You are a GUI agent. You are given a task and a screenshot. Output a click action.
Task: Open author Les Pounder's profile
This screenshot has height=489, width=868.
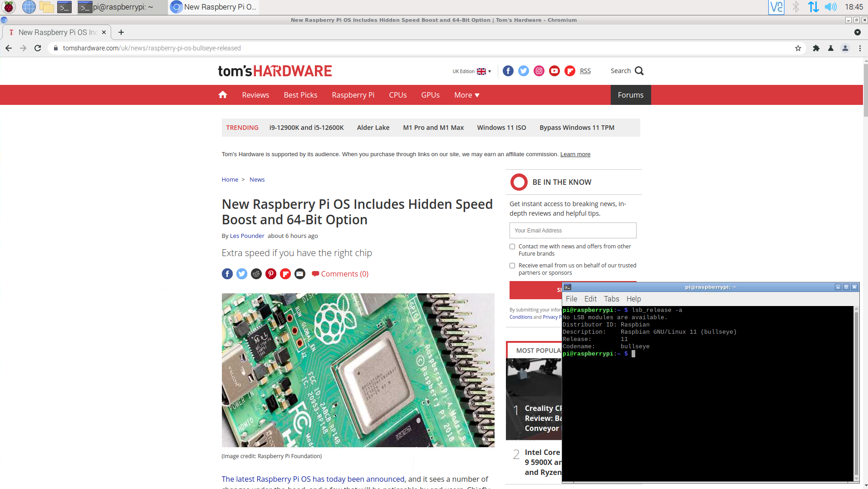coord(247,236)
